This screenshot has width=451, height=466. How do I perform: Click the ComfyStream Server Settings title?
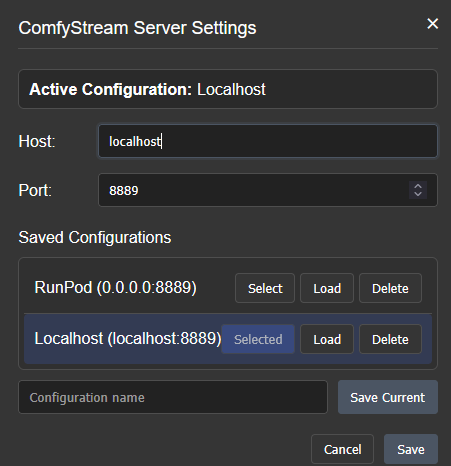[137, 28]
